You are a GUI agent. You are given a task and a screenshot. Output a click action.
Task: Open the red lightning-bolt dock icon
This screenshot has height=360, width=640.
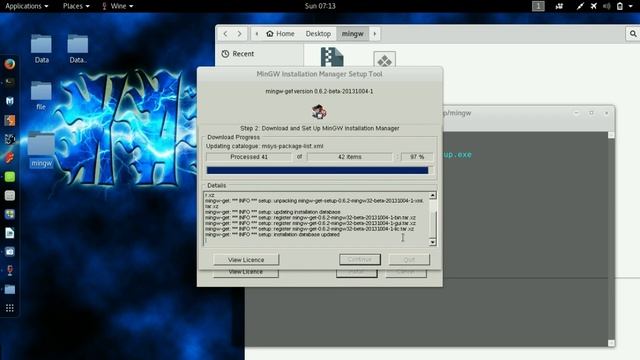10,158
